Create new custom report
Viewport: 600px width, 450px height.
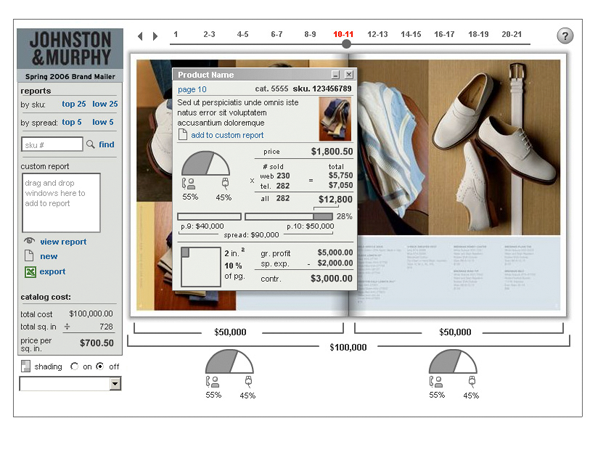pos(49,256)
